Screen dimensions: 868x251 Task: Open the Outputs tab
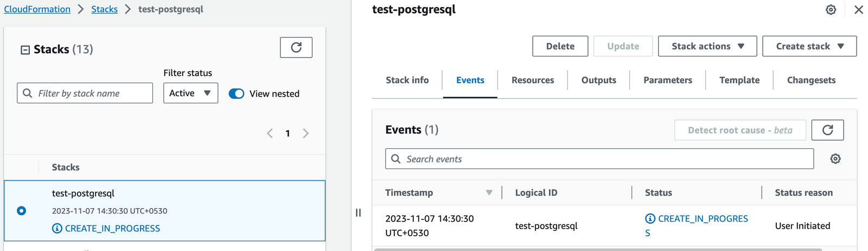598,80
